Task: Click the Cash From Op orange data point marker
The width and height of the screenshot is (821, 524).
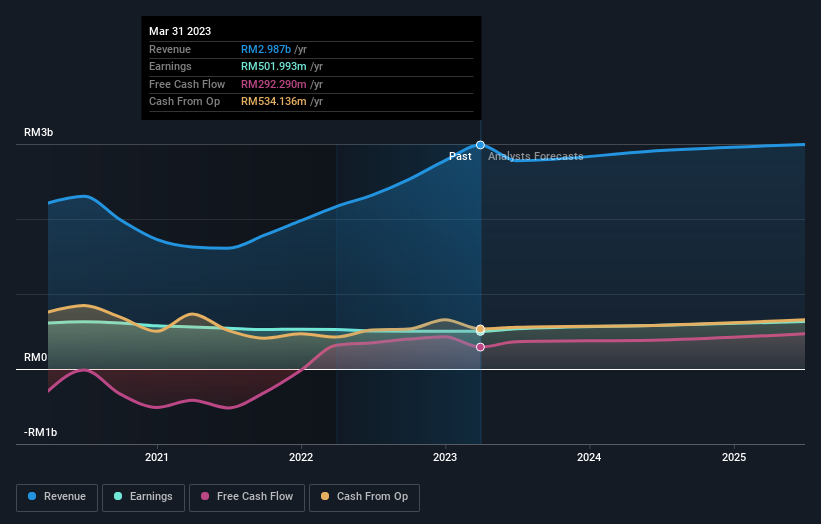Action: [480, 329]
